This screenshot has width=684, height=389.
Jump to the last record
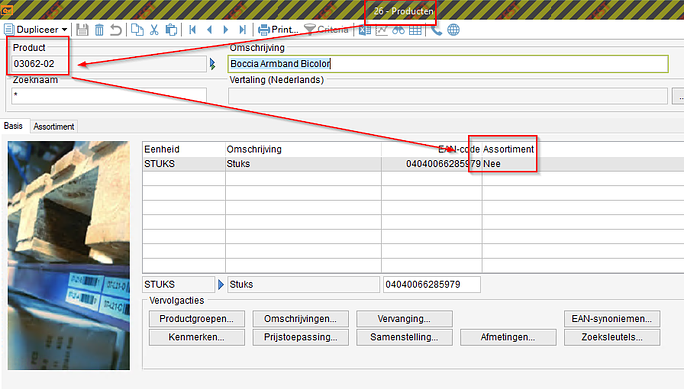pos(242,30)
